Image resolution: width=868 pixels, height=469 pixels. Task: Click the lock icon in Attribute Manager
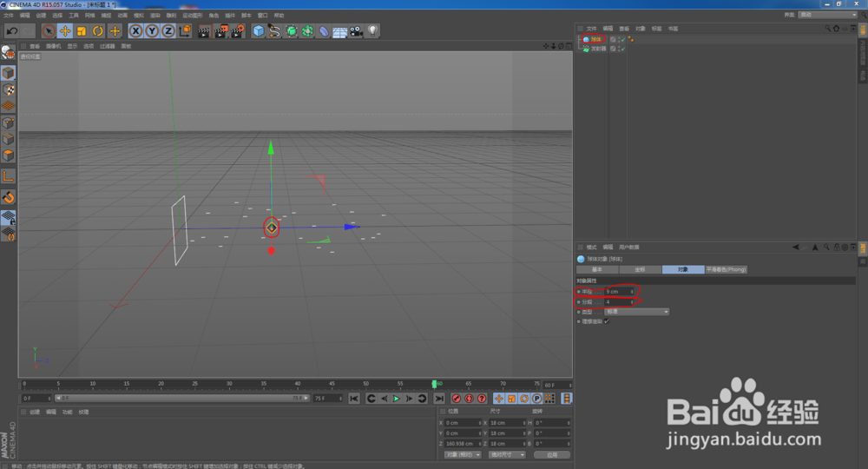click(837, 248)
